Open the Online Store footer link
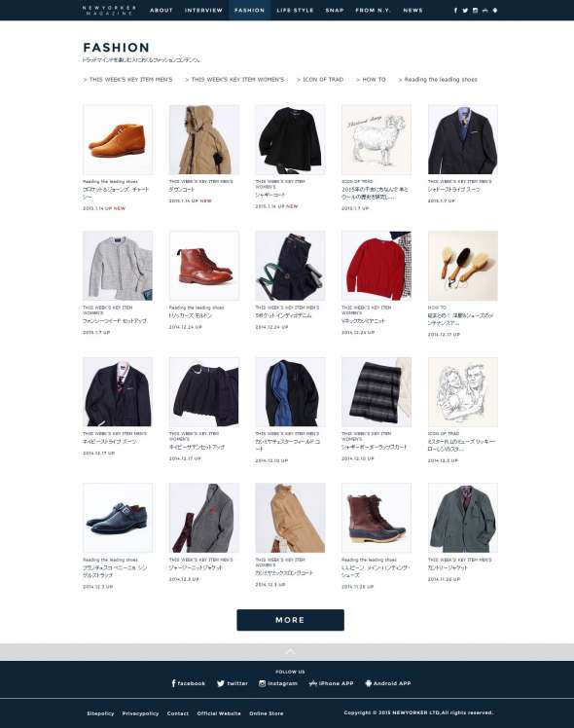This screenshot has width=574, height=728. click(267, 713)
